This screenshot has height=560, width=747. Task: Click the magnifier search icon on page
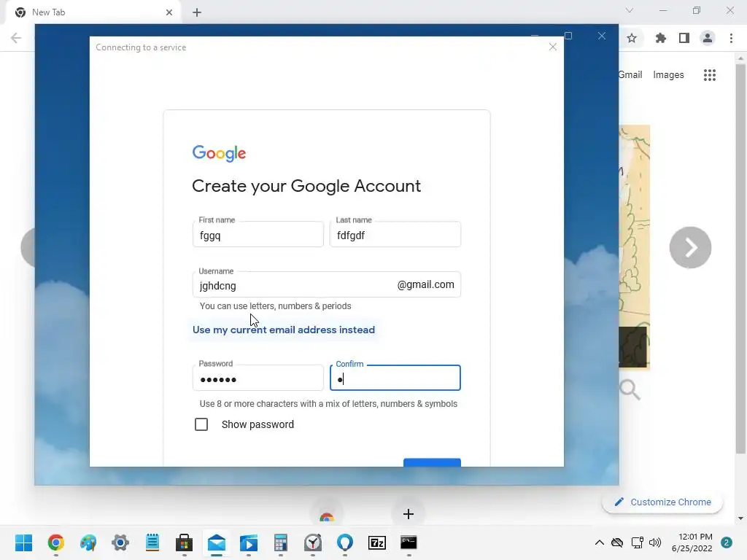click(630, 389)
